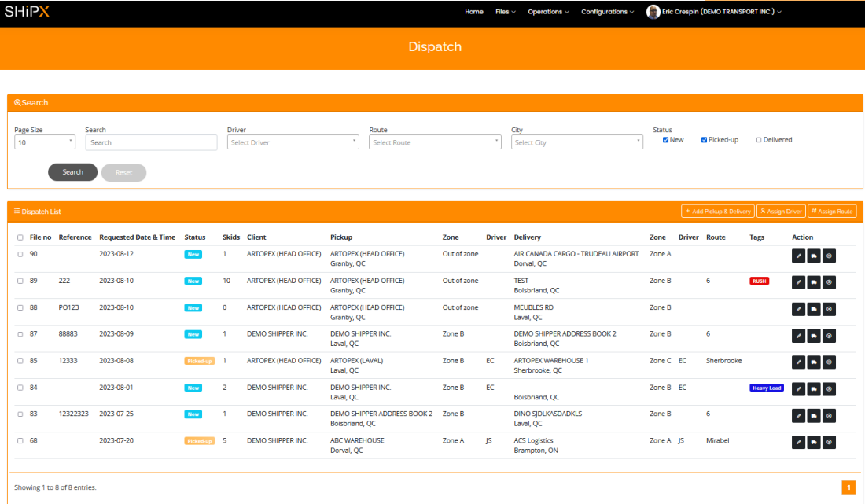Viewport: 865px width, 504px height.
Task: Edit file 68 via pencil icon
Action: click(x=798, y=442)
